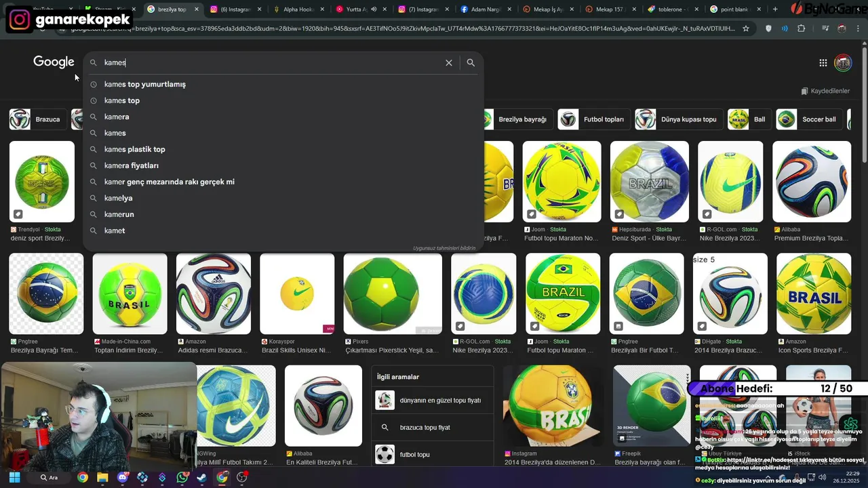The height and width of the screenshot is (488, 868).
Task: Select the 'Ball' filter chip
Action: coord(749,119)
